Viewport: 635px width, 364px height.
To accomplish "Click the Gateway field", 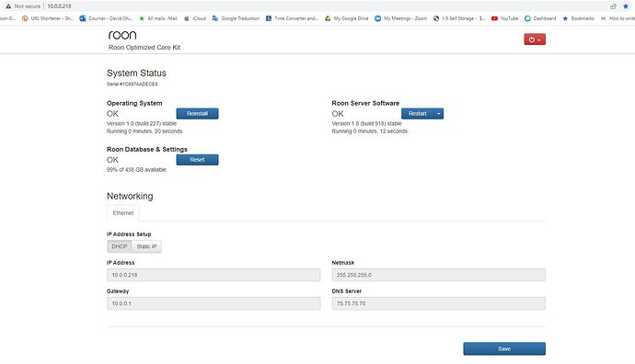I will 214,303.
